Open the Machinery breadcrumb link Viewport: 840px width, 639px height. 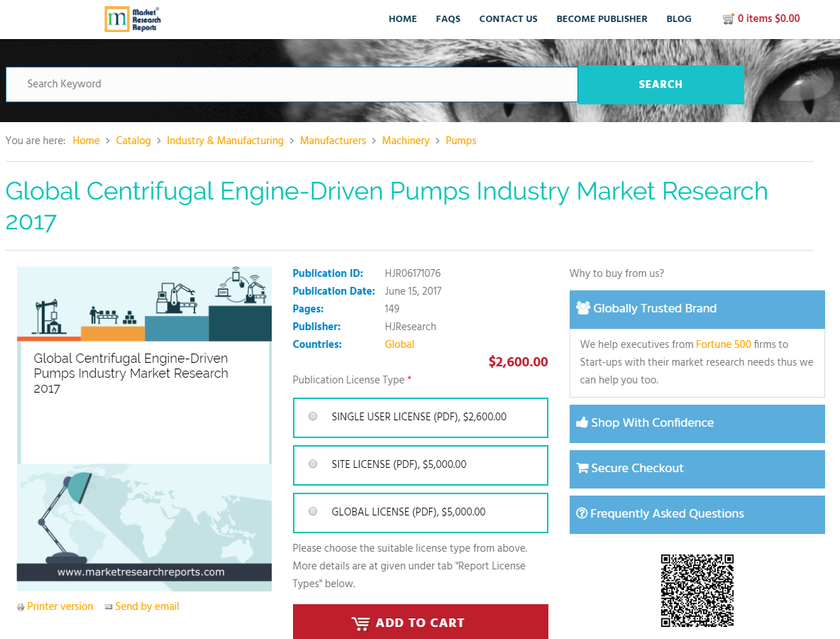pos(406,141)
